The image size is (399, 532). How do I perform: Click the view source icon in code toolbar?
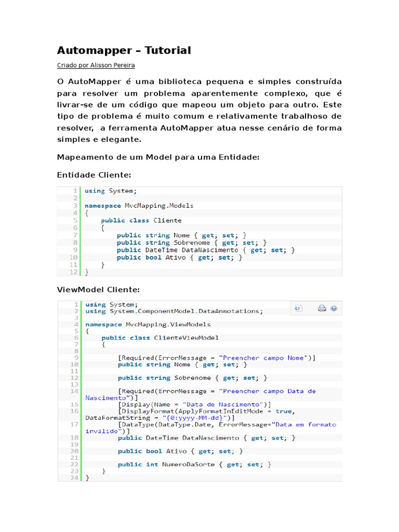[x=298, y=308]
